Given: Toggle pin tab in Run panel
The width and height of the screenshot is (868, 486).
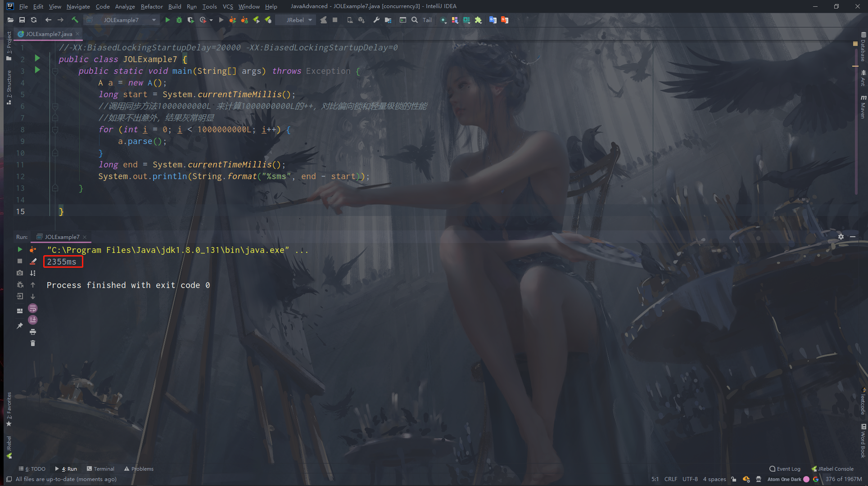Looking at the screenshot, I should point(19,326).
